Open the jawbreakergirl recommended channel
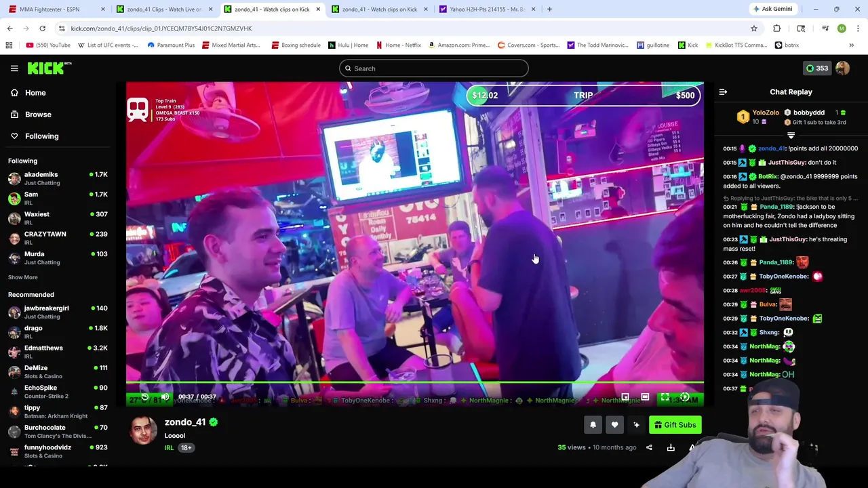 pos(57,312)
